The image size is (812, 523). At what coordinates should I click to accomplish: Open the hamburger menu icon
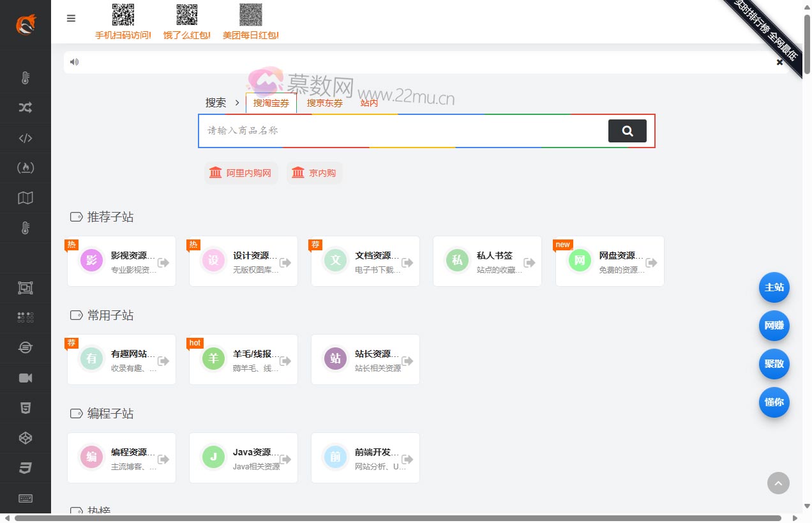pyautogui.click(x=71, y=19)
